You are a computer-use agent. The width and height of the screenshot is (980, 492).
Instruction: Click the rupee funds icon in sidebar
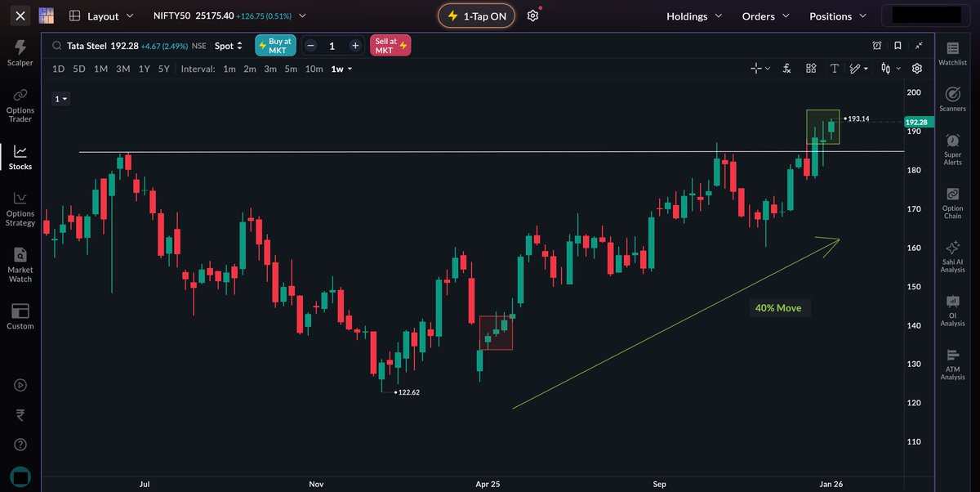[x=20, y=415]
